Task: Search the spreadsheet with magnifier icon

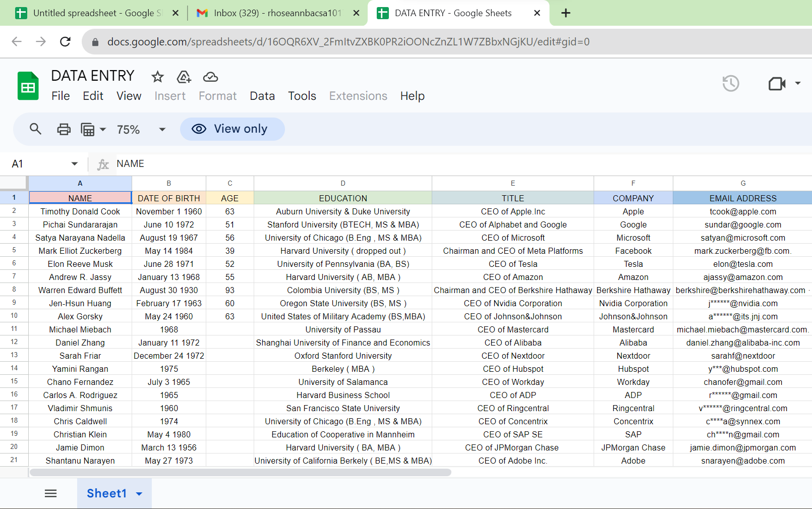Action: click(35, 129)
